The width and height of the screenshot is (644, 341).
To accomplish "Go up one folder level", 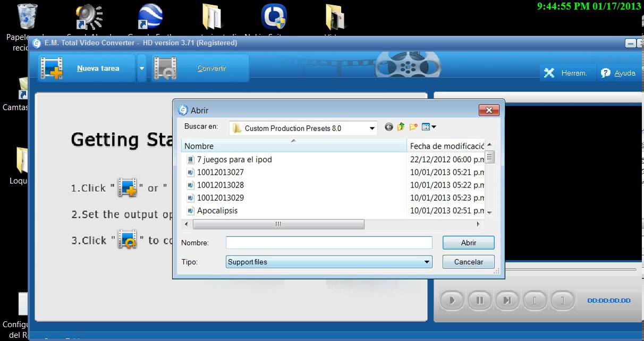I will tap(401, 127).
